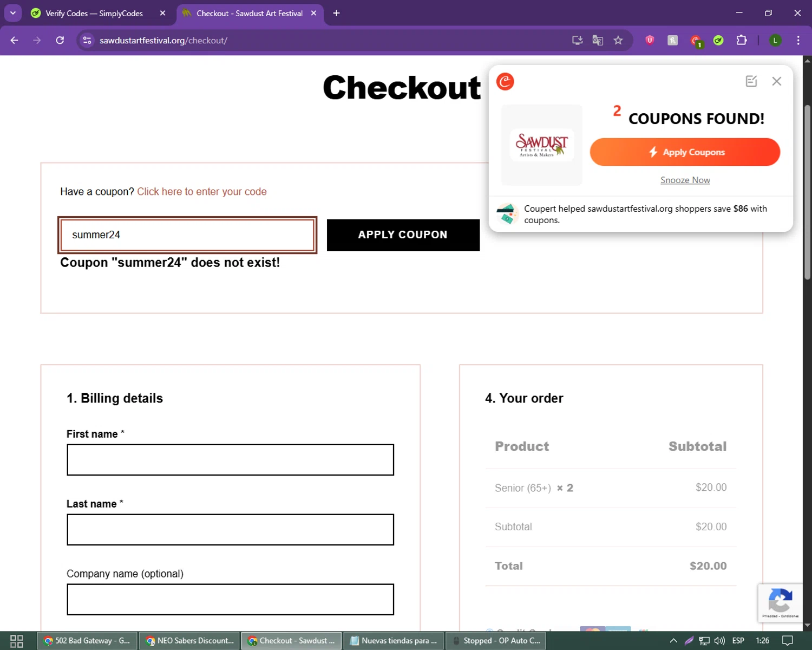Reload the checkout page
Image resolution: width=812 pixels, height=650 pixels.
pos(60,40)
